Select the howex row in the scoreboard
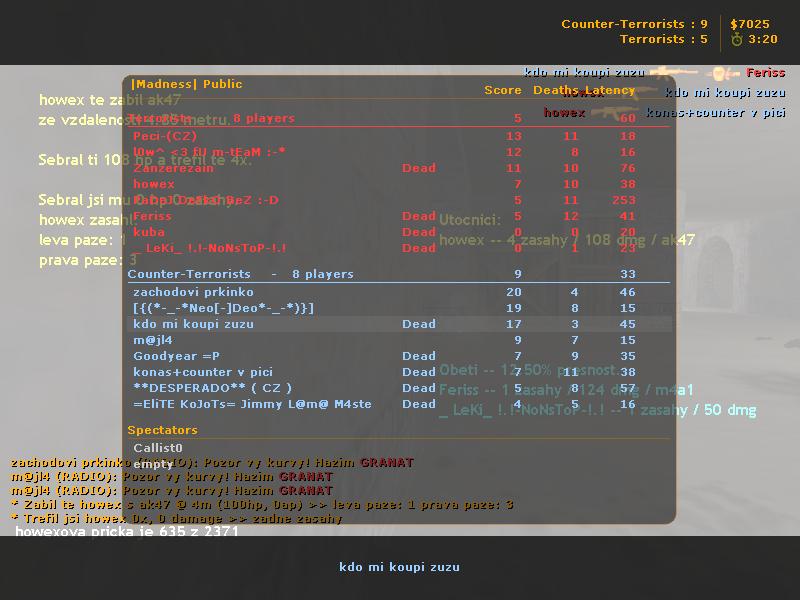 (x=398, y=184)
